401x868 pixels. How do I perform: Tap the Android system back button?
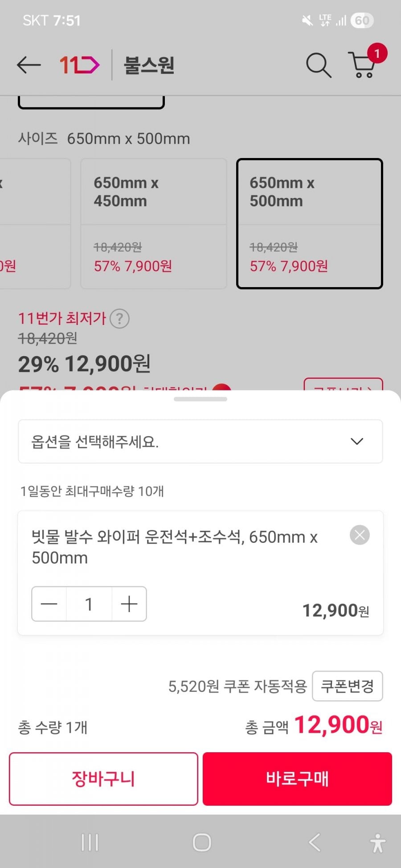pos(314,843)
